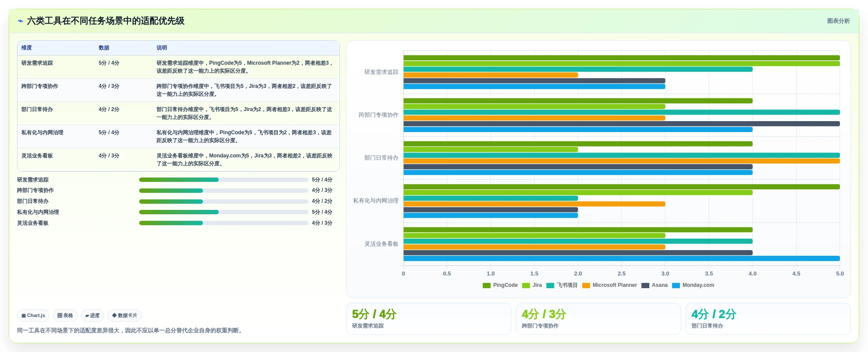This screenshot has height=352, width=868.
Task: Hide the Asana dataset via legend
Action: [654, 285]
